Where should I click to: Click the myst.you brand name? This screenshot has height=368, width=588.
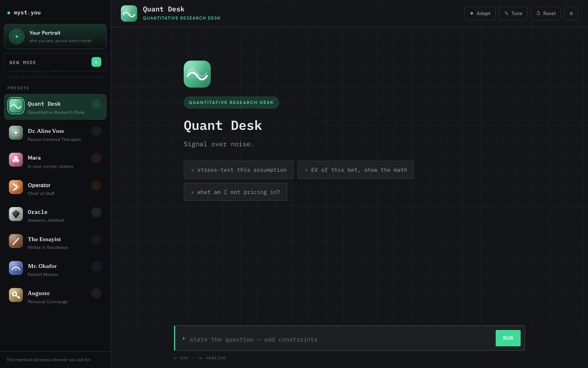tap(27, 13)
